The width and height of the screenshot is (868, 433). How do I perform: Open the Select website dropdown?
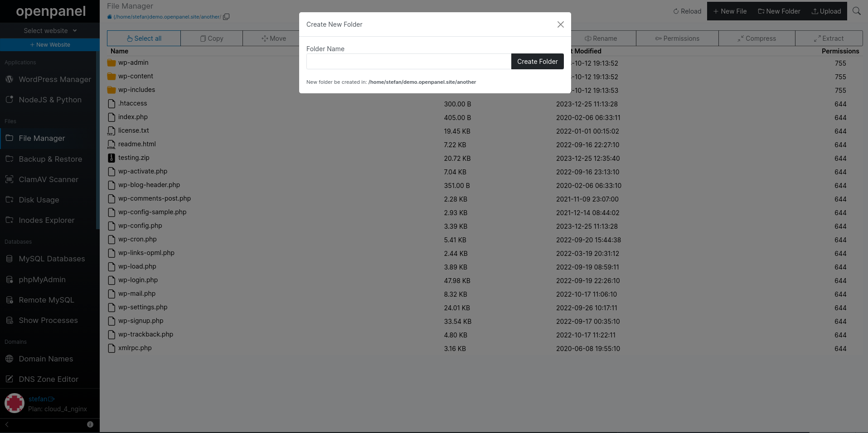(x=50, y=31)
